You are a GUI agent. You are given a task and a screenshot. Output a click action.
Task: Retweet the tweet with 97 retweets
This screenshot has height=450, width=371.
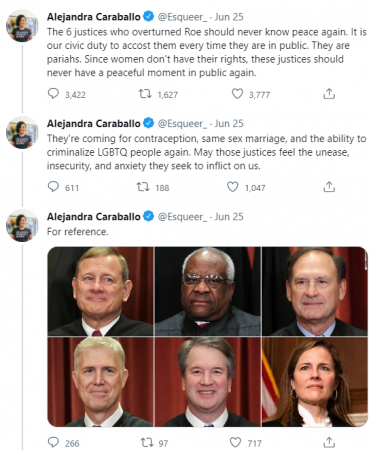(x=147, y=443)
